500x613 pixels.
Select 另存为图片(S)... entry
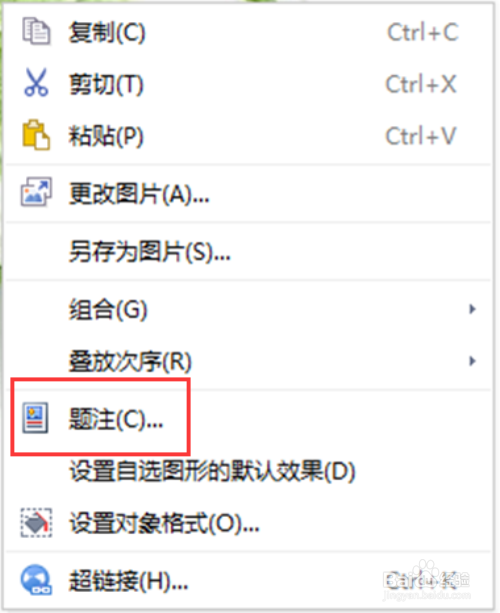pyautogui.click(x=248, y=251)
